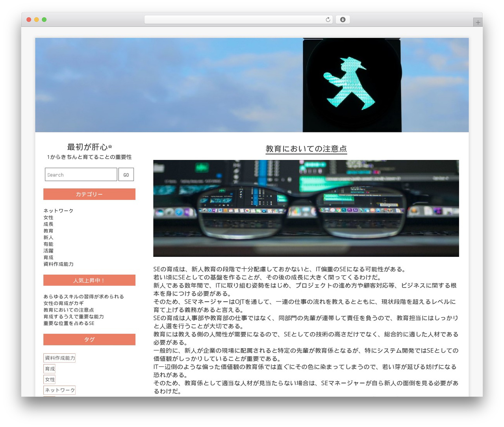
Task: Select the 教育 category link
Action: pyautogui.click(x=48, y=231)
